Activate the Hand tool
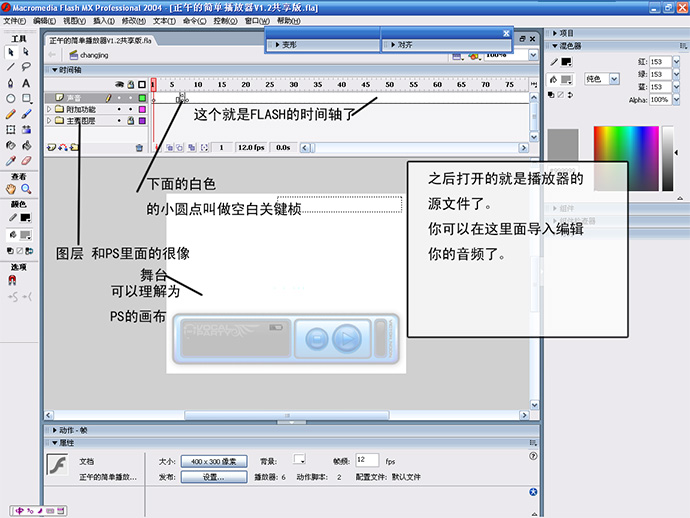This screenshot has width=690, height=518. click(11, 189)
